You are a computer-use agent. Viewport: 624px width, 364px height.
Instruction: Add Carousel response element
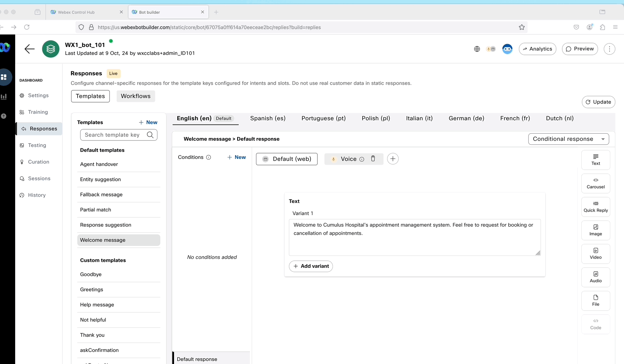tap(595, 183)
